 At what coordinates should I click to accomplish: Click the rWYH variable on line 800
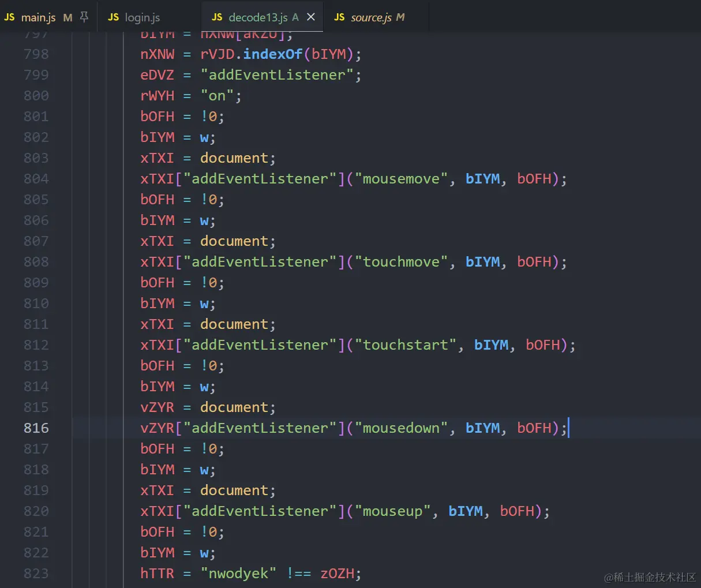[158, 96]
